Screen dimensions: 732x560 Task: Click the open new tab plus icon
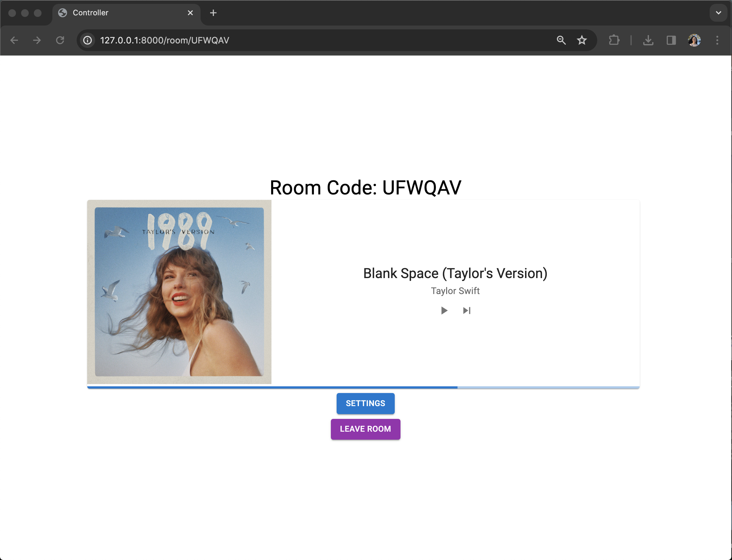click(x=213, y=13)
